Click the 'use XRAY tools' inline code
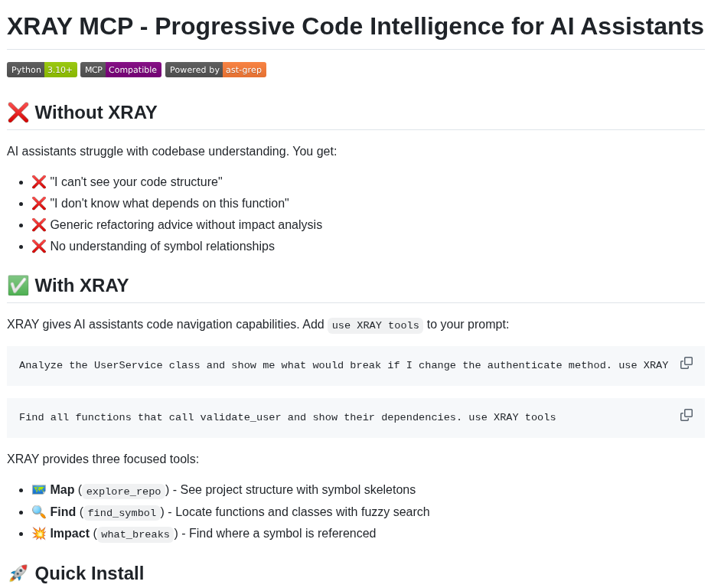The image size is (711, 588). coord(376,325)
